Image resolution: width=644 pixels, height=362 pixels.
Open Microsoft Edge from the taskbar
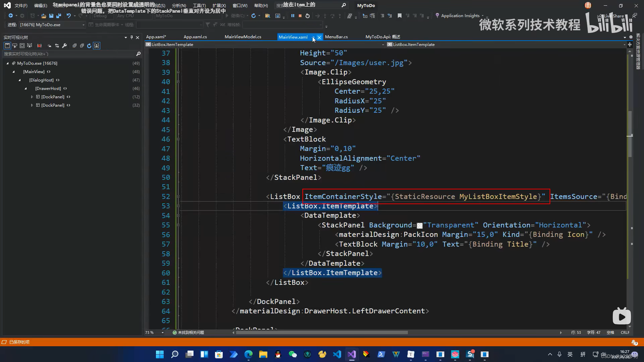tap(249, 354)
